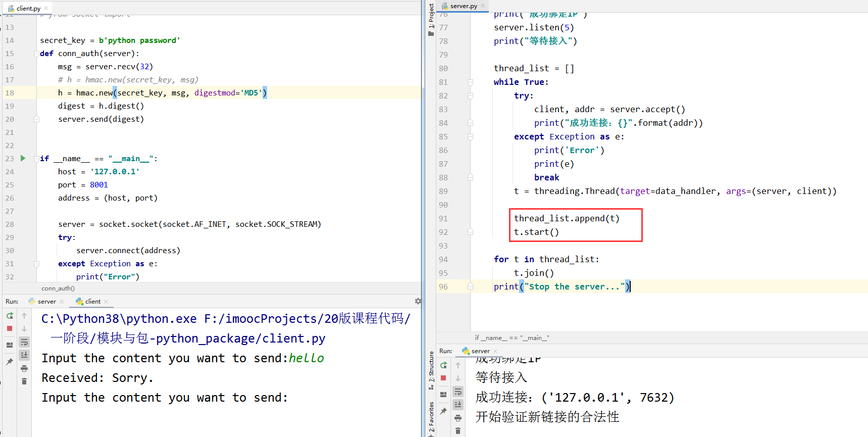Screen dimensions: 868x437
Task: Toggle soft-wrap in the server console
Action: [x=458, y=392]
